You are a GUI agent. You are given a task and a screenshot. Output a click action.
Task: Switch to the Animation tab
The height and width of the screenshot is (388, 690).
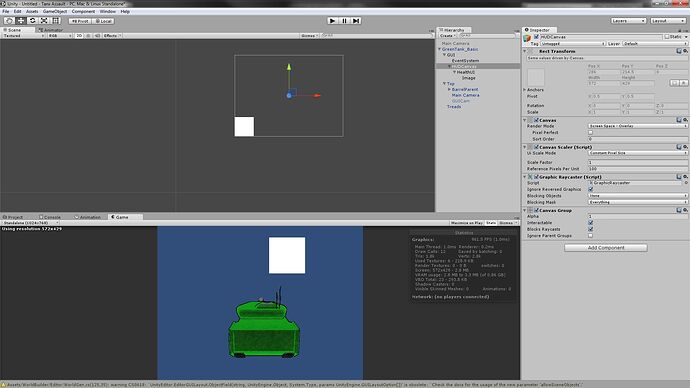88,217
